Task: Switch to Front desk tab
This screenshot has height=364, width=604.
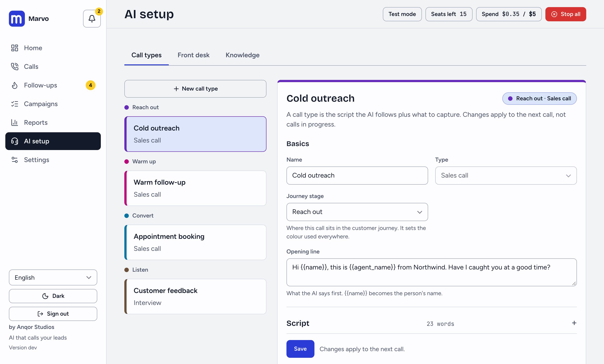Action: point(193,55)
